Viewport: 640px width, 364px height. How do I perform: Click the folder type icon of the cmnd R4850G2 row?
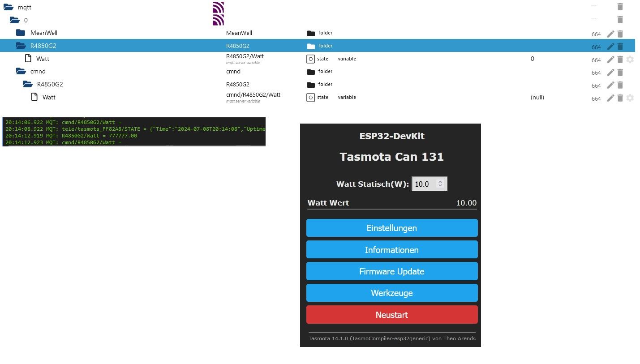pyautogui.click(x=311, y=84)
